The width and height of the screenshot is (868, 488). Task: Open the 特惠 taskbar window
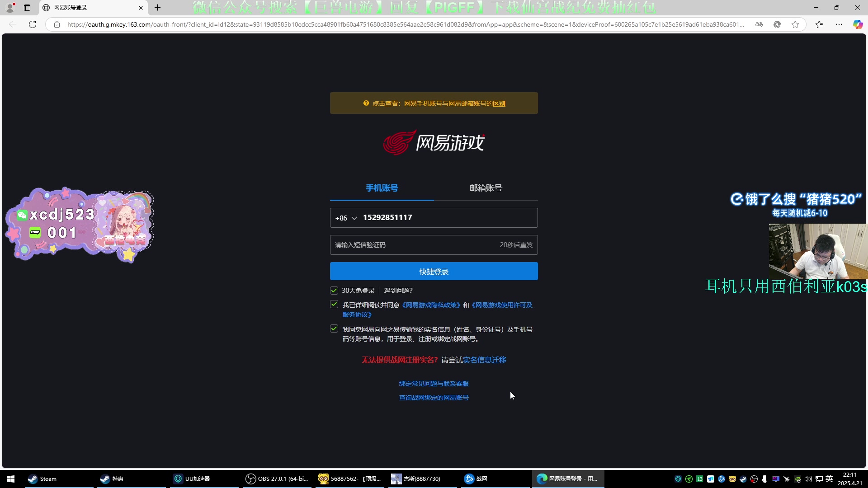coord(132,479)
